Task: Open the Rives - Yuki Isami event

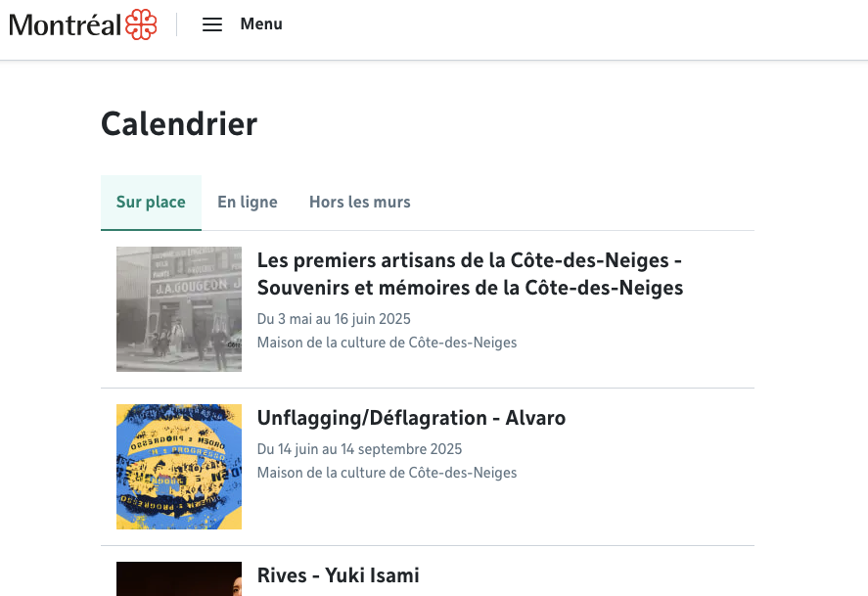Action: coord(338,575)
